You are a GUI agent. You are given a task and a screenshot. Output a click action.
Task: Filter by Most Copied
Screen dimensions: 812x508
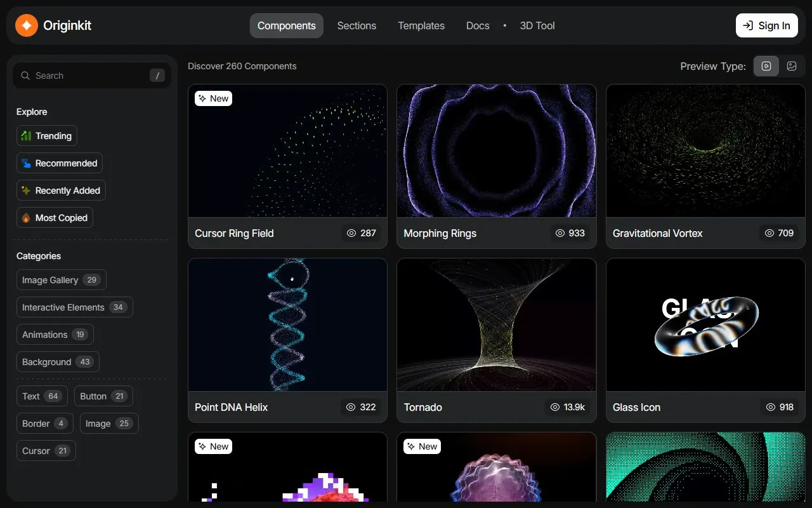[55, 218]
